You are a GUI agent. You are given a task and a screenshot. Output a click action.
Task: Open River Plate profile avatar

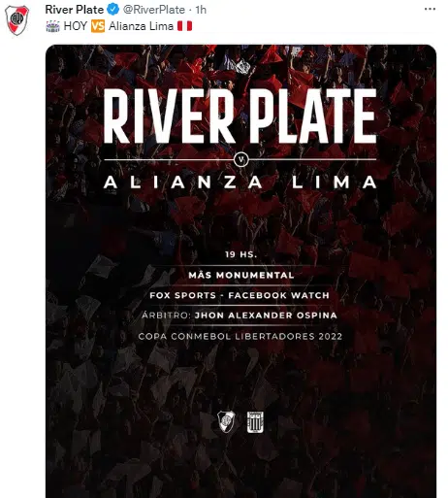point(16,20)
